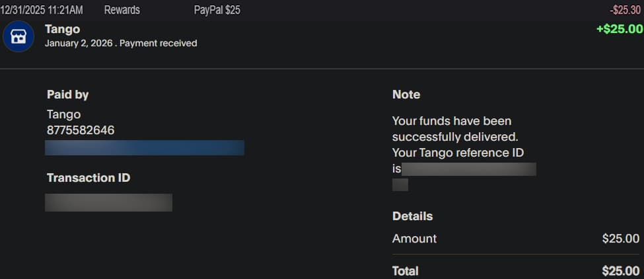Click the phone number 8775582646
This screenshot has width=644, height=279.
point(81,130)
